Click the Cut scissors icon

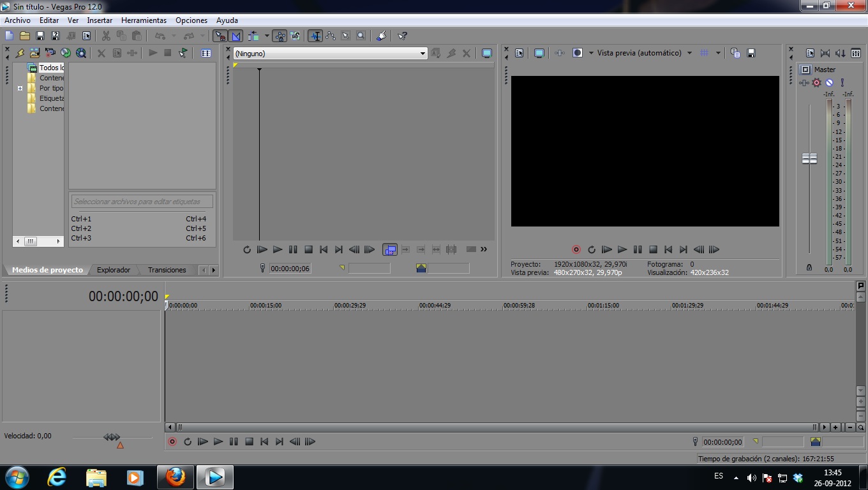click(106, 36)
